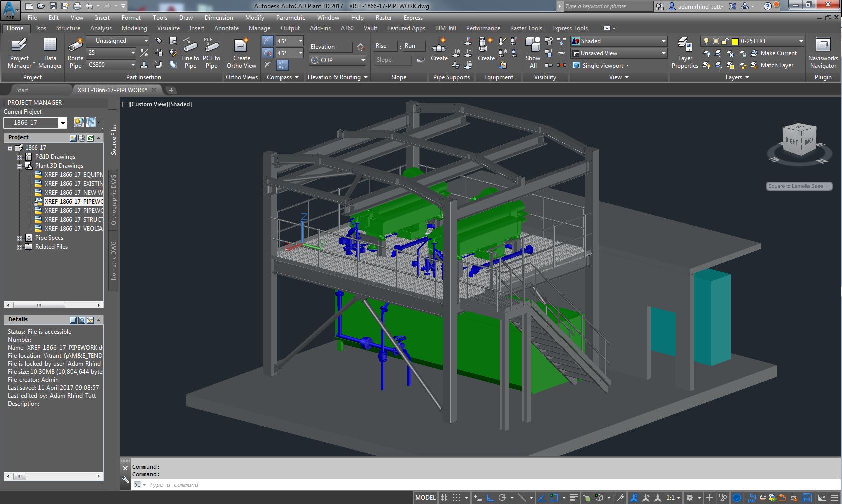This screenshot has height=504, width=842.
Task: Open the pipe size 25 dropdown
Action: (111, 53)
